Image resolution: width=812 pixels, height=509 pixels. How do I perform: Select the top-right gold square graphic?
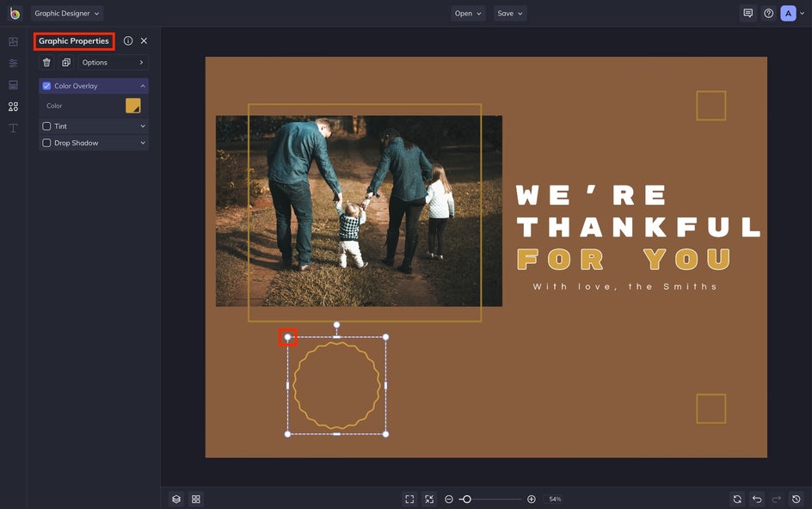click(x=711, y=106)
